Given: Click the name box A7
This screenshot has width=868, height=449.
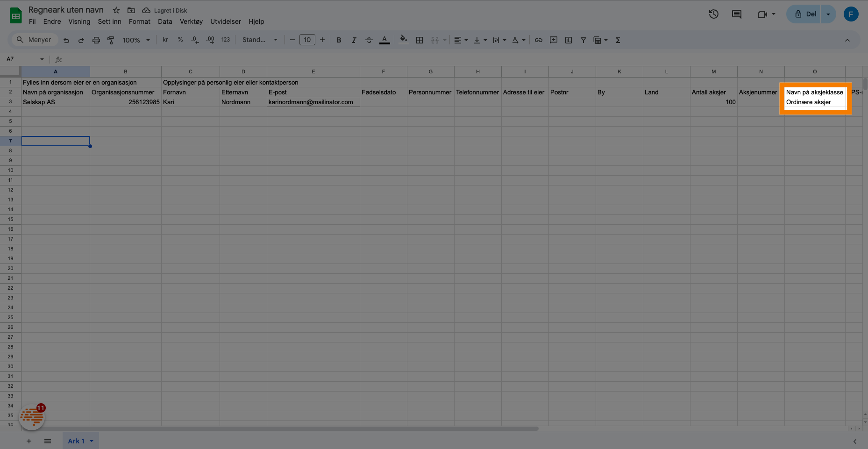Looking at the screenshot, I should (25, 59).
